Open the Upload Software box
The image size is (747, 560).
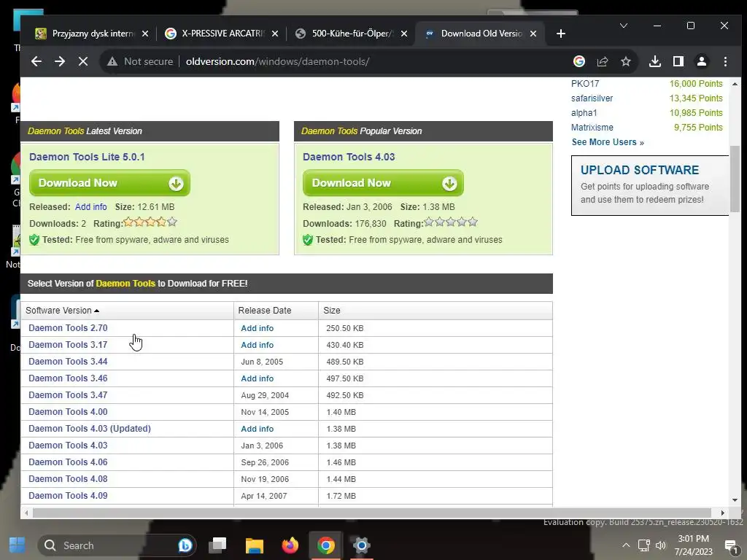650,185
